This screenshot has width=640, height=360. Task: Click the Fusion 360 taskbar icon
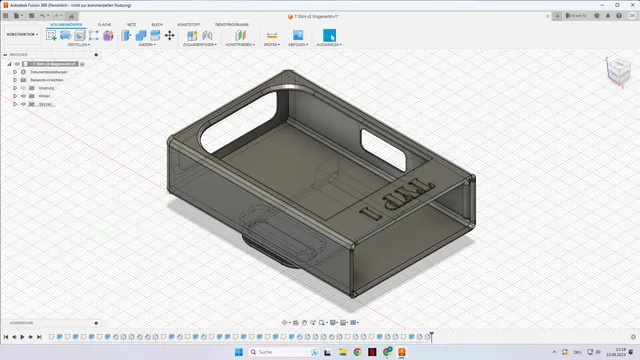402,352
